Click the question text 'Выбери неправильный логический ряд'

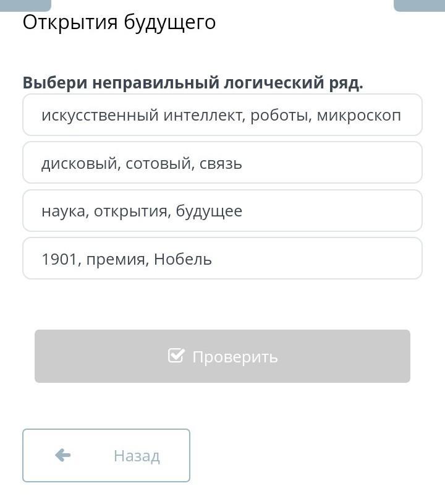[193, 83]
